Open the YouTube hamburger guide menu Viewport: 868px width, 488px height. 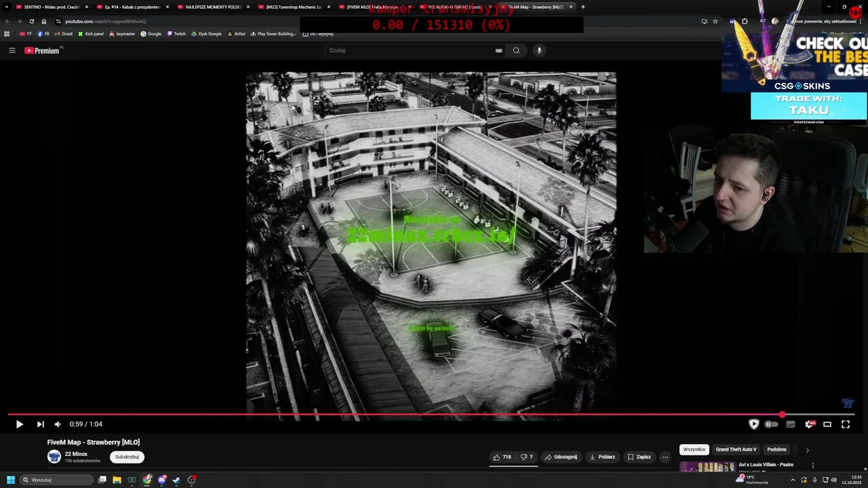[x=12, y=50]
